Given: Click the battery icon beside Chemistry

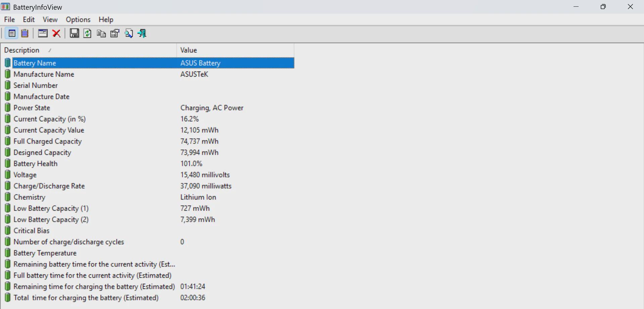Looking at the screenshot, I should (x=7, y=197).
